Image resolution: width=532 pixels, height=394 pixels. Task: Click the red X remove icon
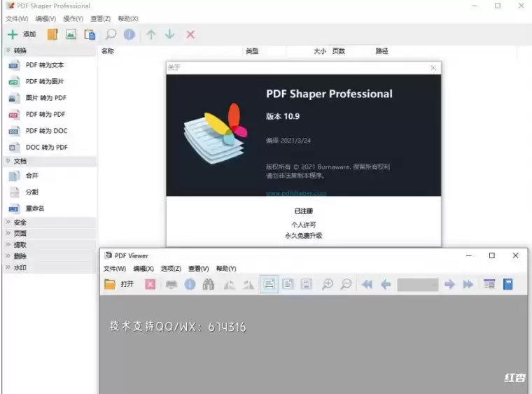pyautogui.click(x=190, y=34)
